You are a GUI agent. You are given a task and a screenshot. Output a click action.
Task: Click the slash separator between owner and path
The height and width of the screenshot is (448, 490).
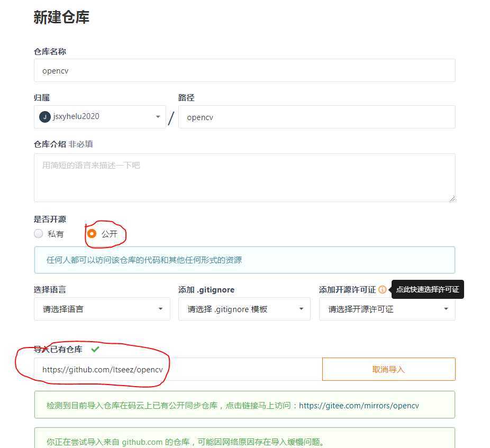(171, 118)
